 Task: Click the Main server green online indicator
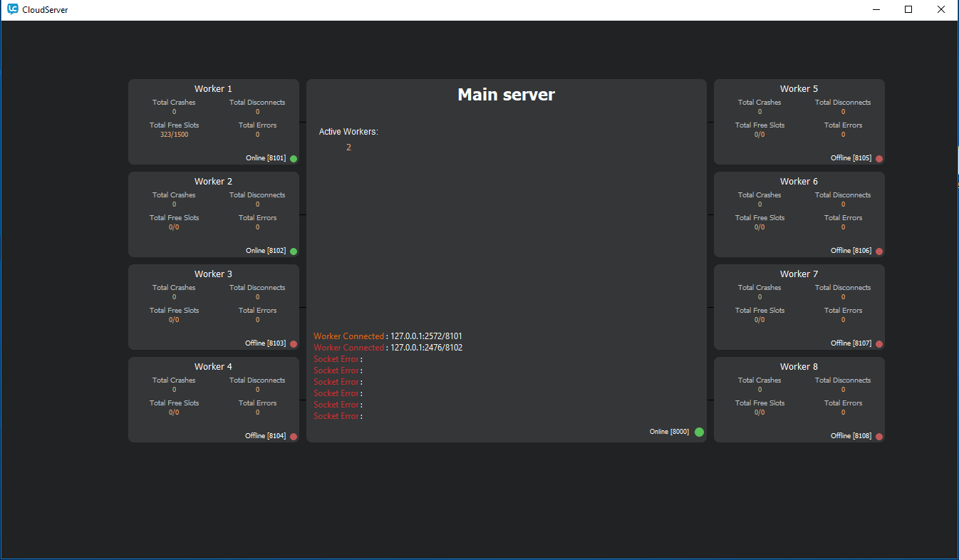699,432
